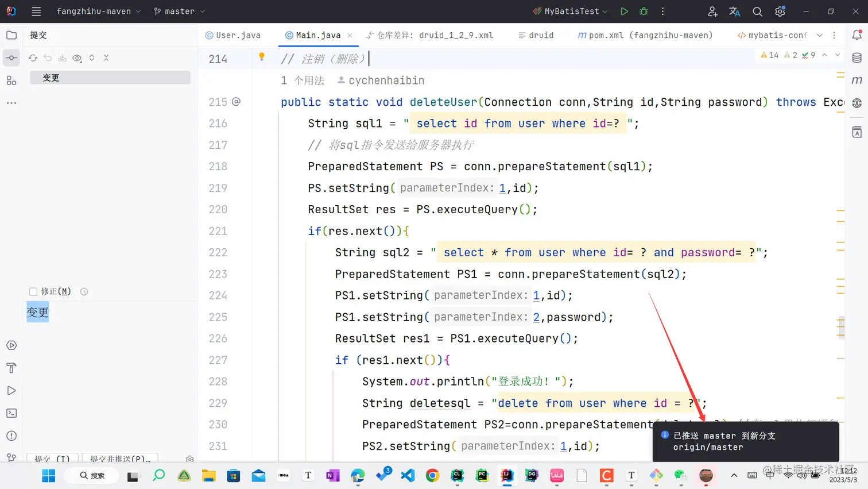Switch to the druid_1_2_9.xml diff tab
The width and height of the screenshot is (868, 489).
[x=430, y=35]
